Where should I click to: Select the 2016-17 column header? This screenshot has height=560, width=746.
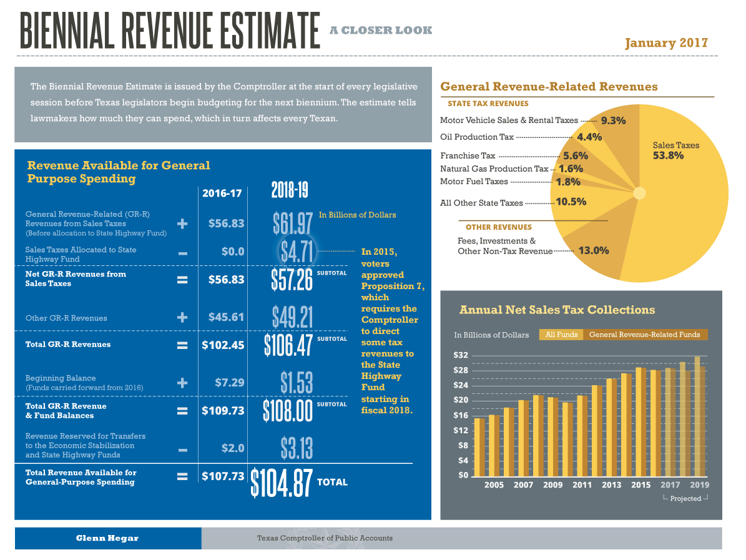[222, 194]
